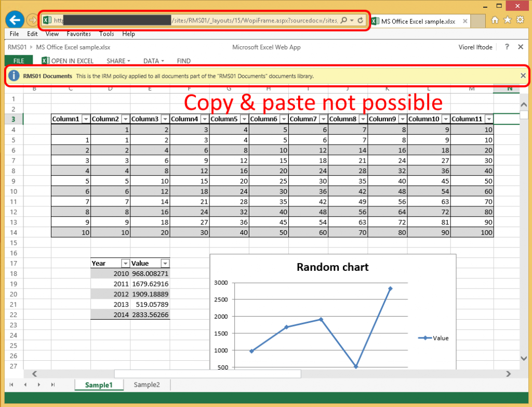Open the browser Favorites menu
This screenshot has width=532, height=407.
coord(79,34)
